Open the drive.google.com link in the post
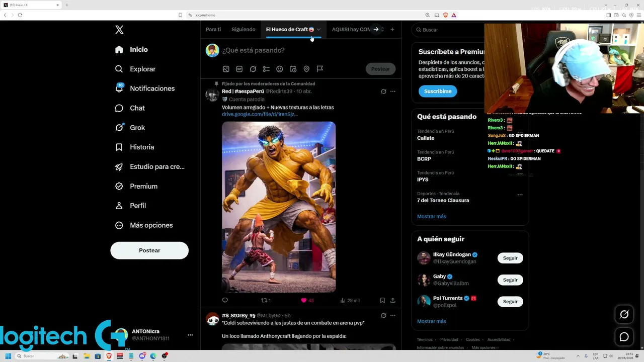Image resolution: width=644 pixels, height=362 pixels. (260, 114)
